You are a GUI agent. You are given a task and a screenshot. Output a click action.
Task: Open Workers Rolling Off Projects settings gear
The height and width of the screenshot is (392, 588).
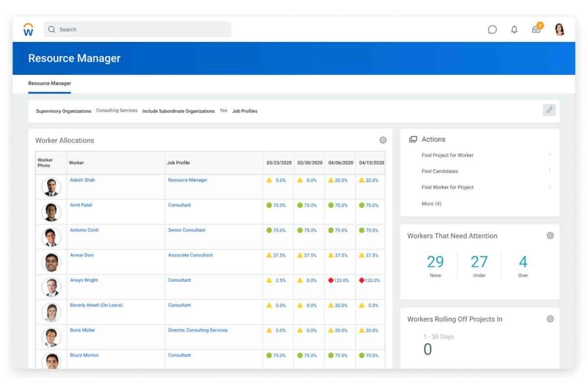[550, 318]
